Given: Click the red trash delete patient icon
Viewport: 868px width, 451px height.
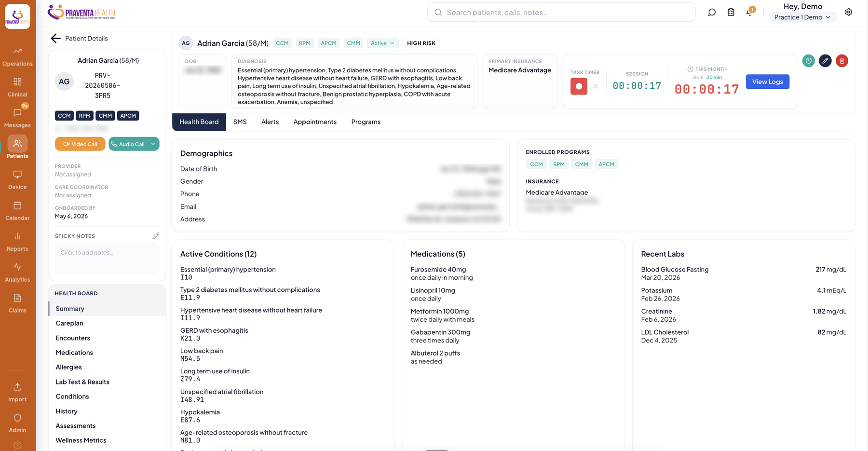Looking at the screenshot, I should click(x=842, y=61).
